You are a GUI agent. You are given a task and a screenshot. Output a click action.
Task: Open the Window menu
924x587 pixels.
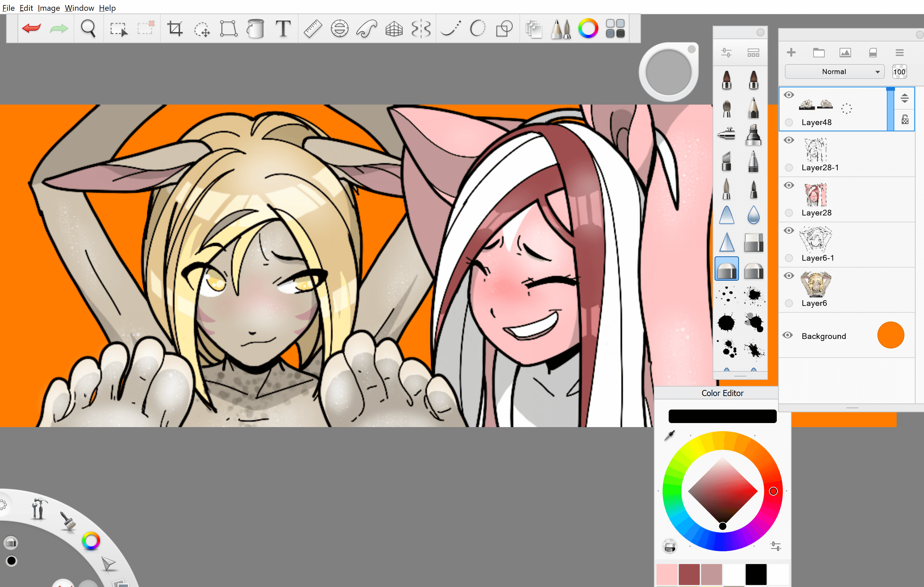coord(79,8)
